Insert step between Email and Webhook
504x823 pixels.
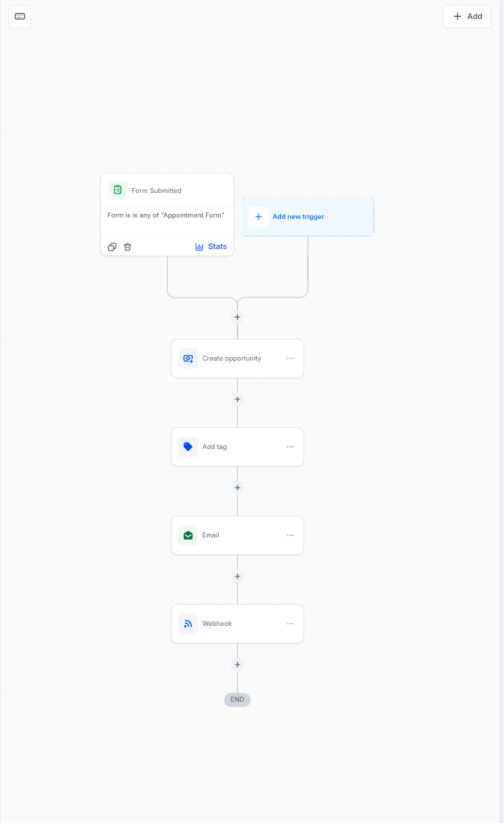click(238, 576)
